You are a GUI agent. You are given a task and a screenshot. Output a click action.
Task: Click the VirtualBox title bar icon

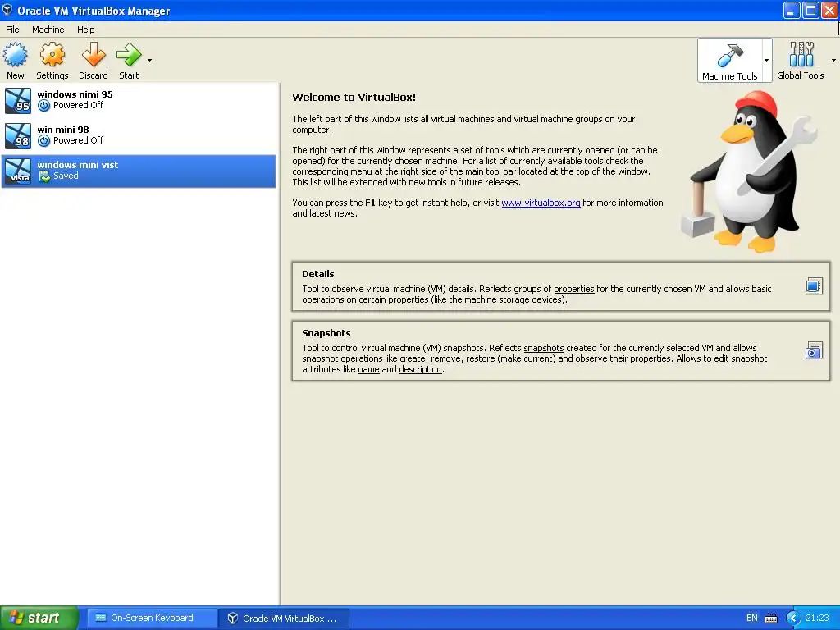[x=7, y=10]
